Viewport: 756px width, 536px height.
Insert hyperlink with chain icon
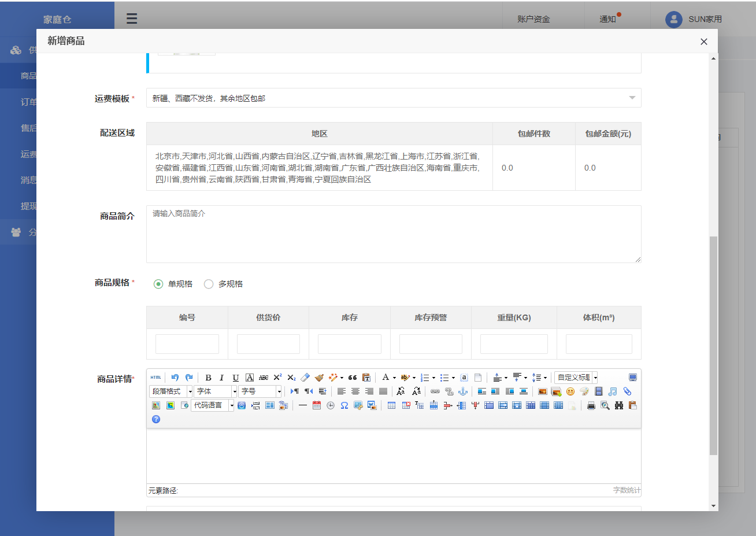pos(435,391)
